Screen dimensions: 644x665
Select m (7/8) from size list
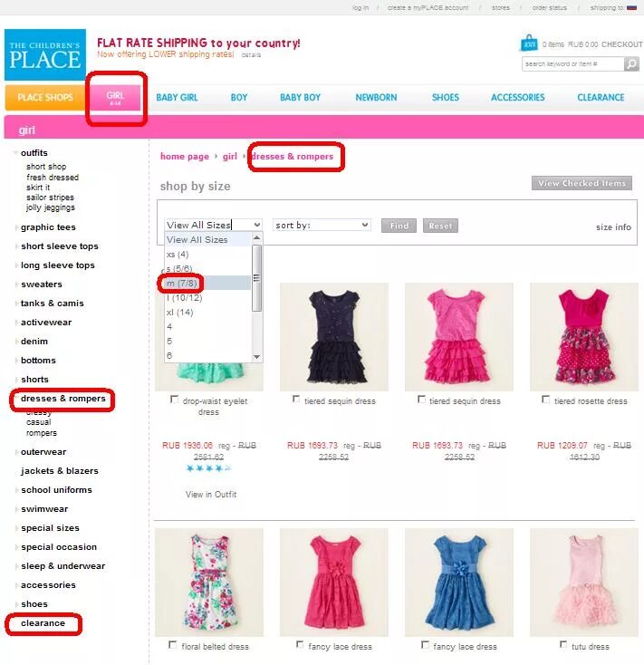(207, 283)
